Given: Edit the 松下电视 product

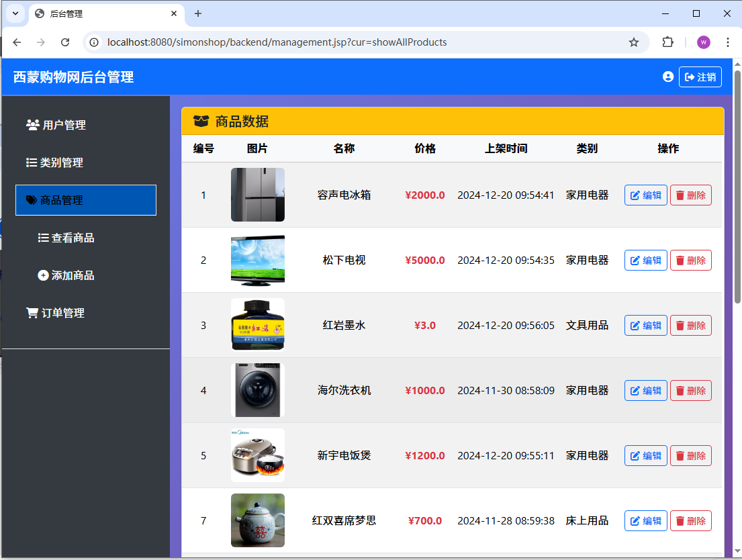Looking at the screenshot, I should 645,261.
